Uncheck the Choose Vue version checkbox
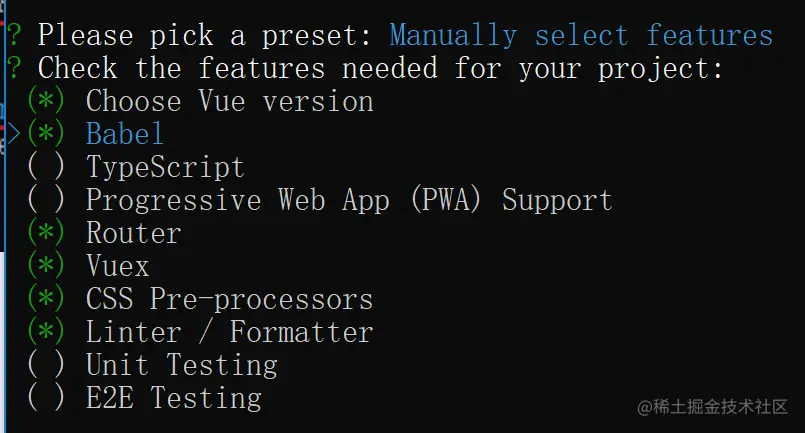This screenshot has height=433, width=805. [x=46, y=101]
